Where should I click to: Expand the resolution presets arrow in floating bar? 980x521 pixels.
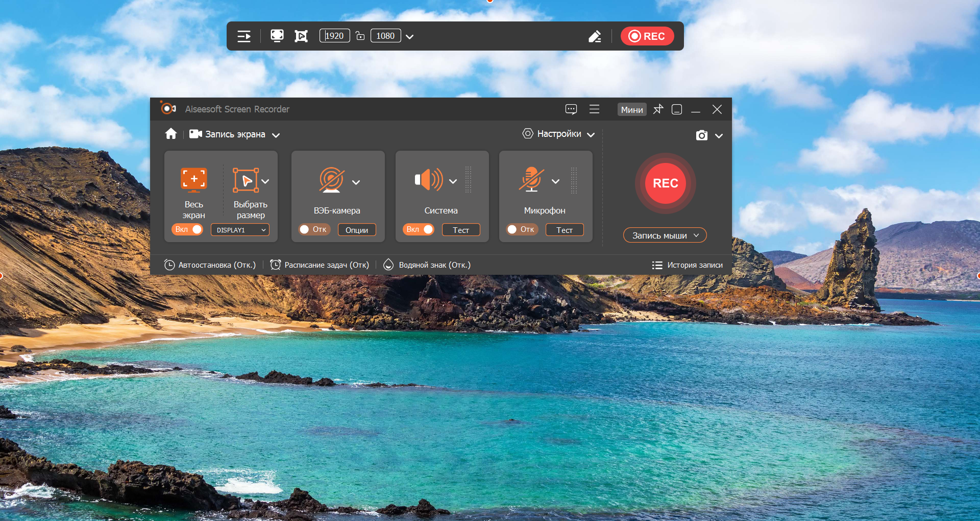(x=409, y=36)
